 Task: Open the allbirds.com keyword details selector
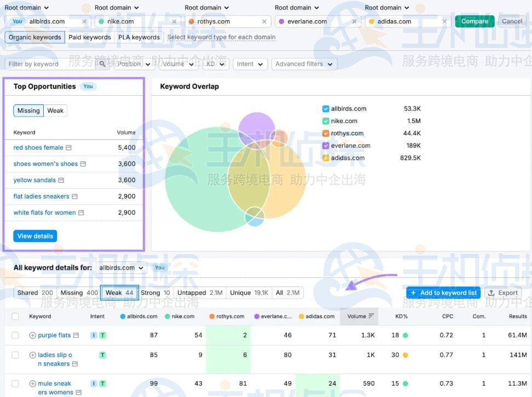[121, 268]
